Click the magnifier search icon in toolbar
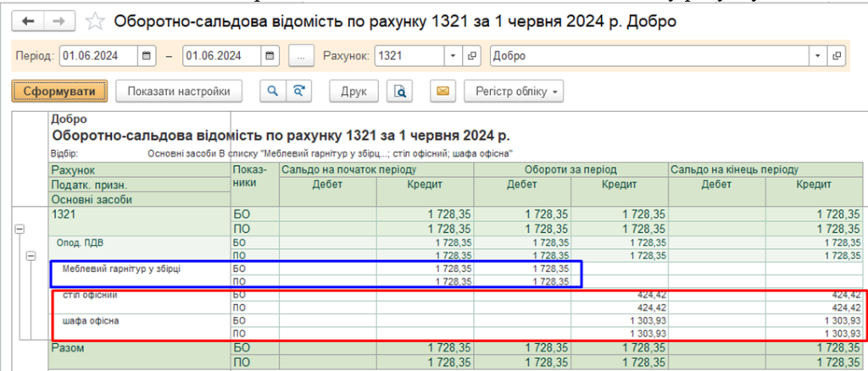868x371 pixels. pyautogui.click(x=273, y=90)
